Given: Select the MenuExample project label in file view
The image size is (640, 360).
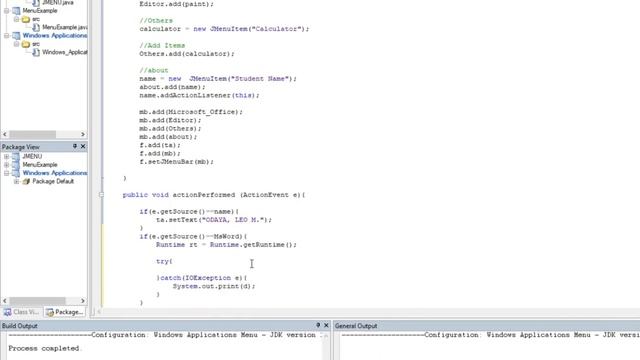Looking at the screenshot, I should (x=40, y=11).
